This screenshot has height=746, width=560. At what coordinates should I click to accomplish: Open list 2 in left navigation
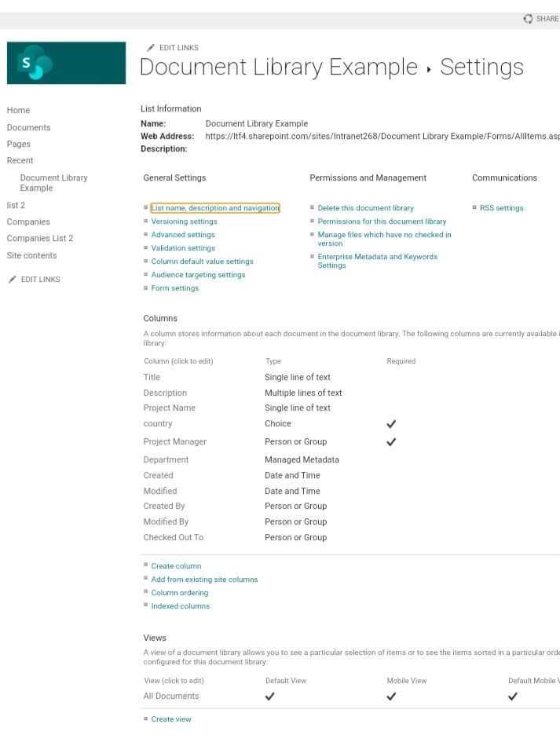click(16, 205)
